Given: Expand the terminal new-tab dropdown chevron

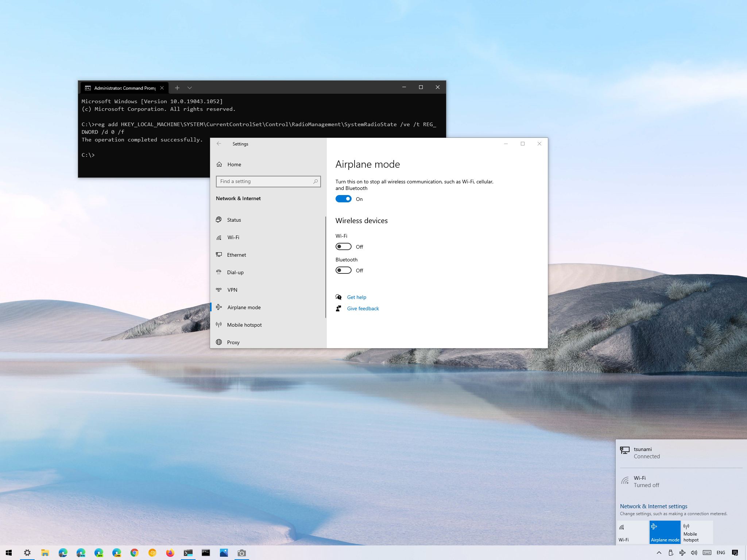Looking at the screenshot, I should point(190,87).
